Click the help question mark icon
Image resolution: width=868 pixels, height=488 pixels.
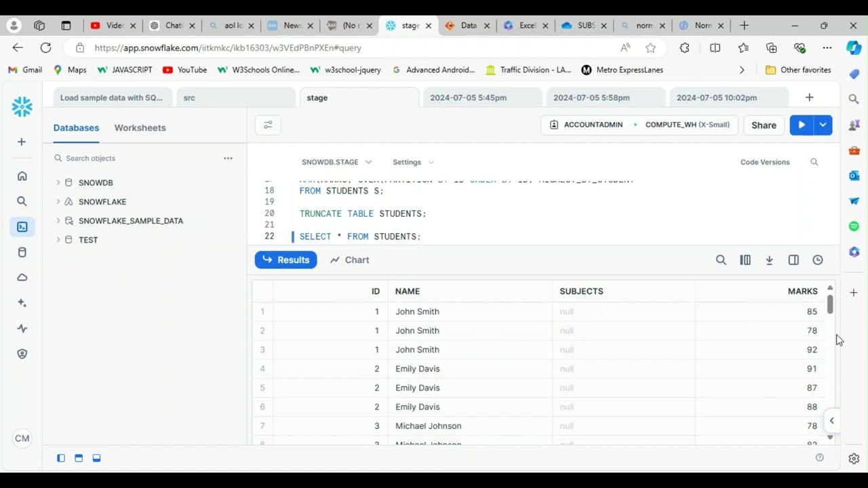(x=819, y=457)
